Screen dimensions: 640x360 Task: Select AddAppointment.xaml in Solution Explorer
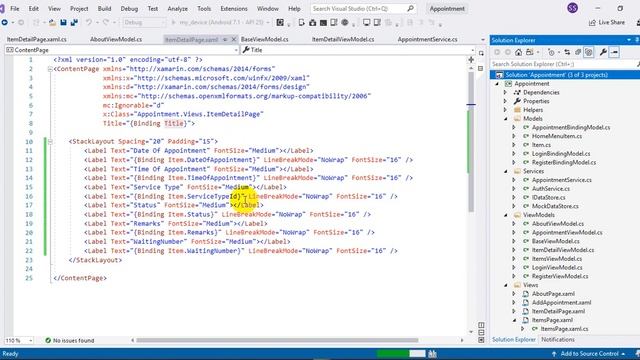point(561,303)
